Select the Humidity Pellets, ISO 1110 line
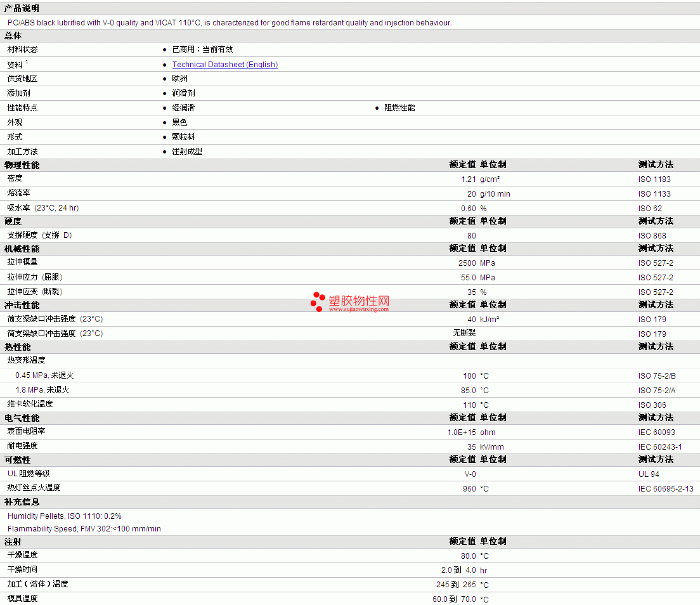 point(64,516)
